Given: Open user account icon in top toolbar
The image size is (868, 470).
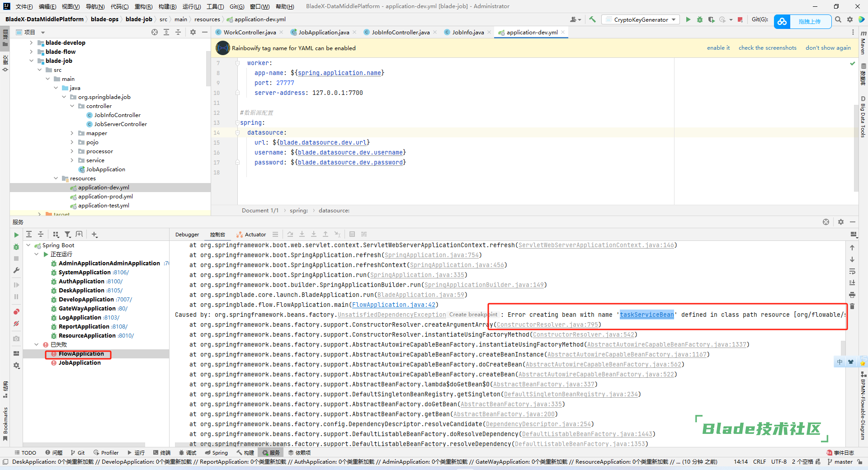Looking at the screenshot, I should point(576,19).
